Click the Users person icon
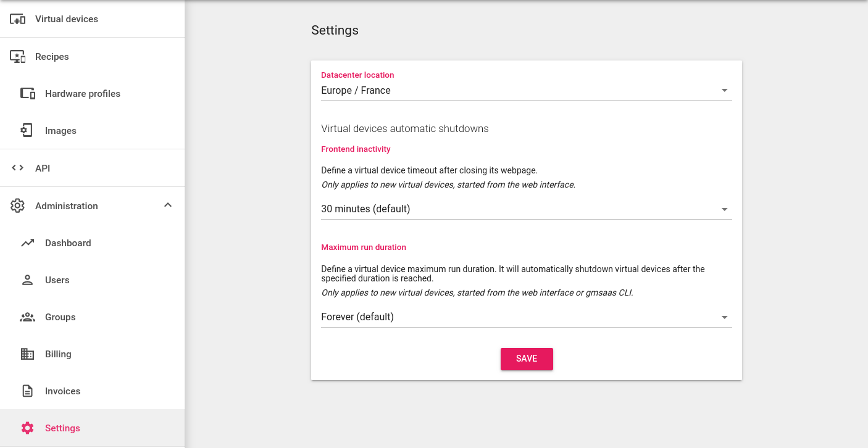 pos(27,280)
